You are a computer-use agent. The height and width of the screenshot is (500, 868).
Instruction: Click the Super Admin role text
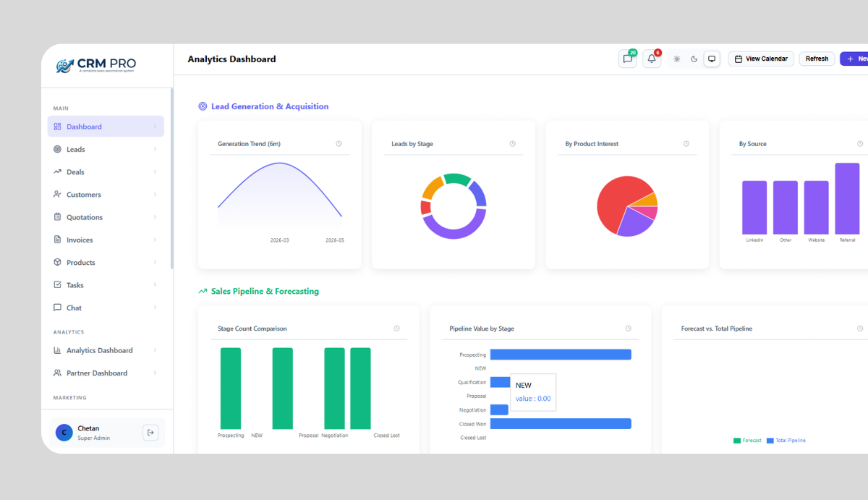pos(94,438)
